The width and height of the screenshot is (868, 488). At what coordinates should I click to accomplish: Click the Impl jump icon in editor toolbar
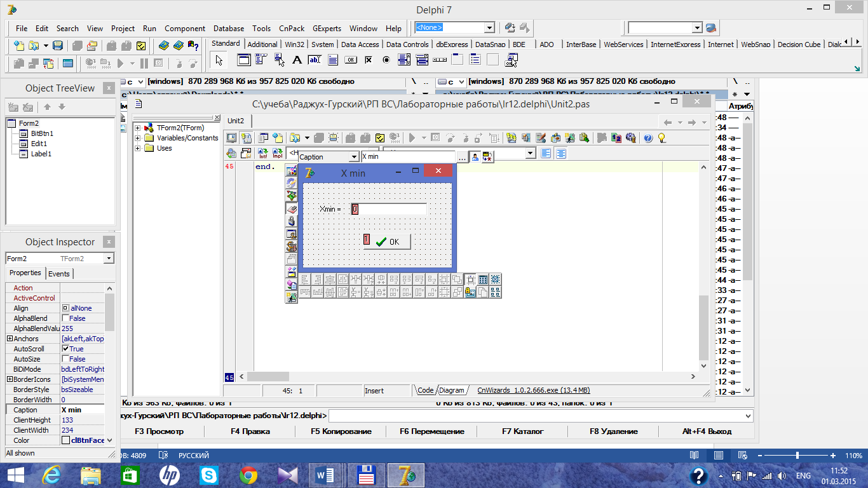(x=278, y=154)
